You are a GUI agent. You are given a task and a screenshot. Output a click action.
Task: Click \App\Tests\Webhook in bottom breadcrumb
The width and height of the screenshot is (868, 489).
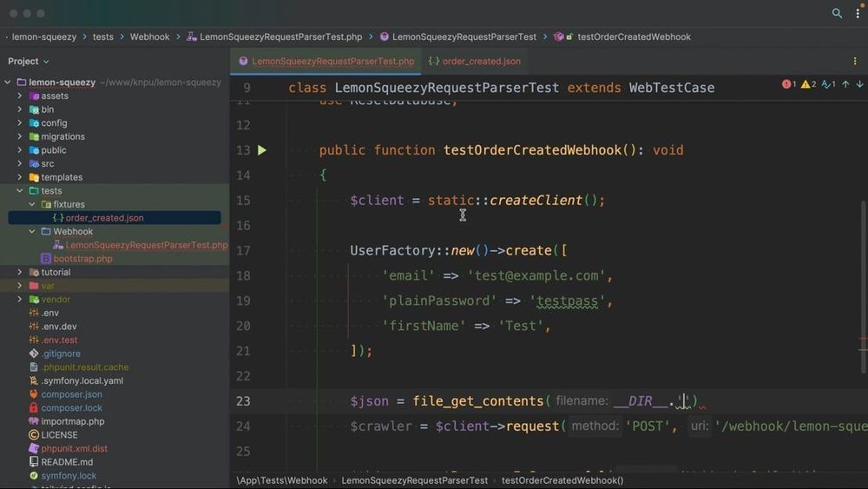pos(282,480)
